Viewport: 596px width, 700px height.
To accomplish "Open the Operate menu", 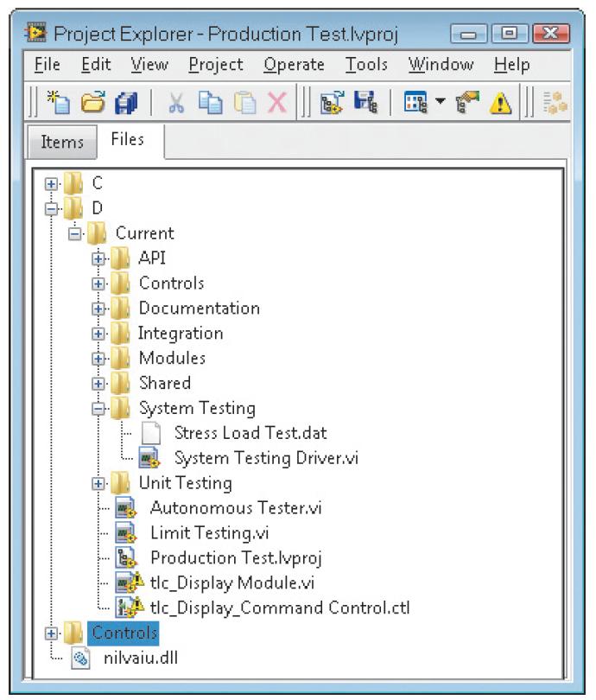I will click(x=294, y=66).
